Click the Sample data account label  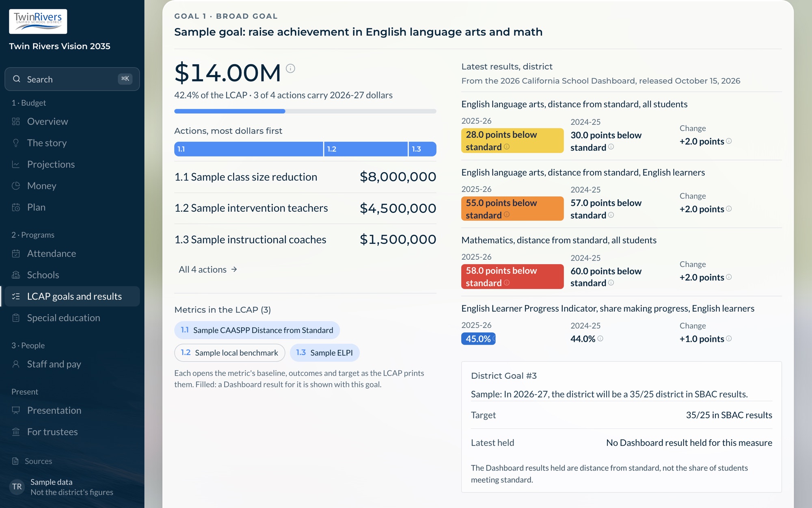point(52,482)
